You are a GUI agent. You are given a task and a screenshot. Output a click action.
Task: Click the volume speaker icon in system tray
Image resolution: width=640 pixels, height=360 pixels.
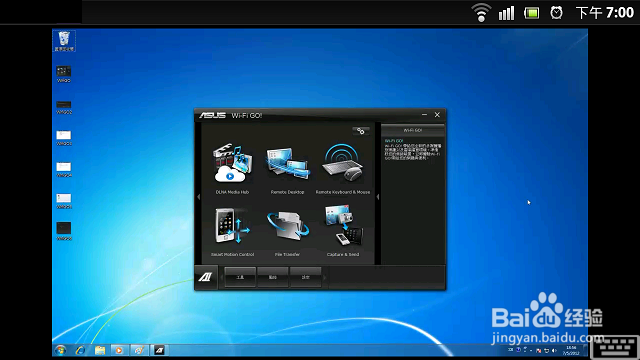[x=554, y=351]
